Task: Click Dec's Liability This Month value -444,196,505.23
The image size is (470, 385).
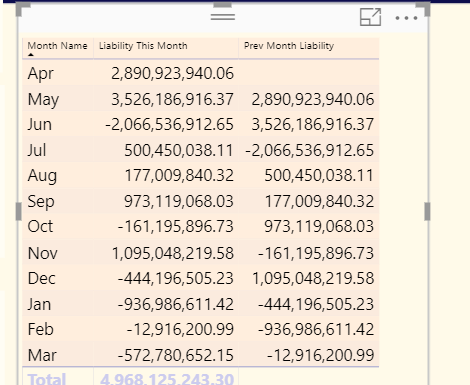Action: click(176, 279)
